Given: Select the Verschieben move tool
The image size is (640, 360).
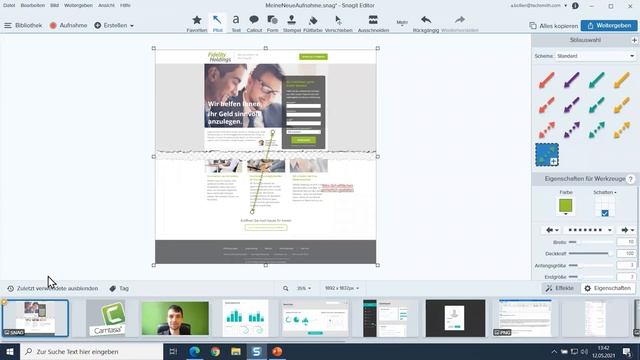Looking at the screenshot, I should pyautogui.click(x=338, y=24).
